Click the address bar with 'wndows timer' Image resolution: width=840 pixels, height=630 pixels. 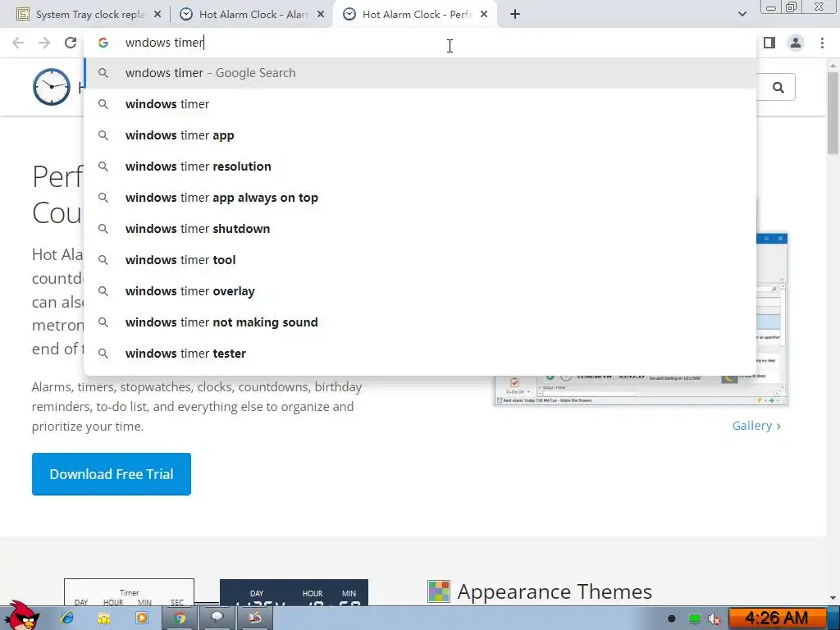[x=419, y=43]
